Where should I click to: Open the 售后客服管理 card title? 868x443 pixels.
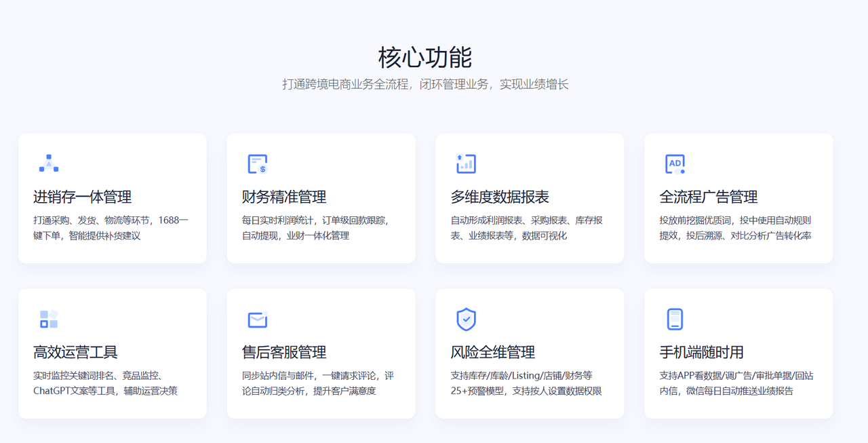pyautogui.click(x=284, y=353)
